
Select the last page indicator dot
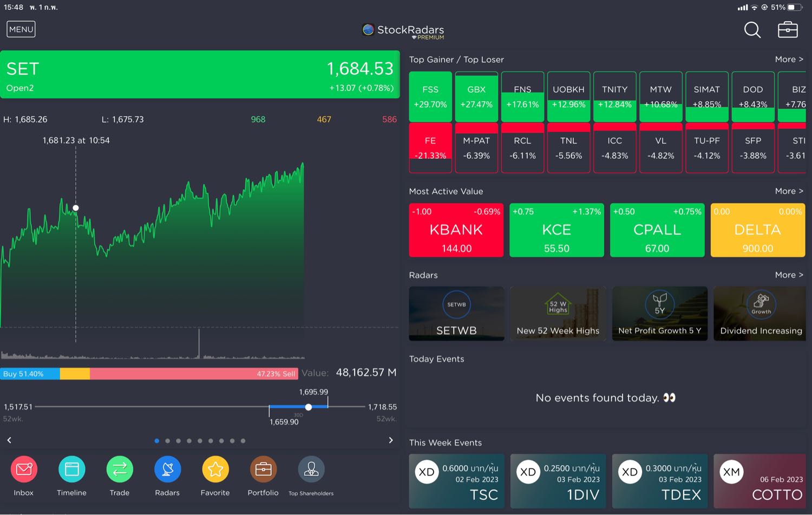pos(243,441)
